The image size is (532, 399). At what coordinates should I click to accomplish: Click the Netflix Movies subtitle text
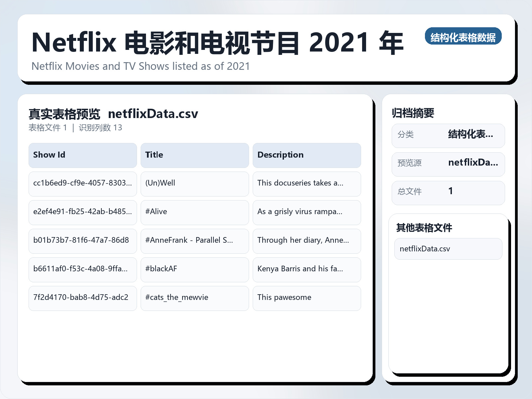[x=140, y=66]
